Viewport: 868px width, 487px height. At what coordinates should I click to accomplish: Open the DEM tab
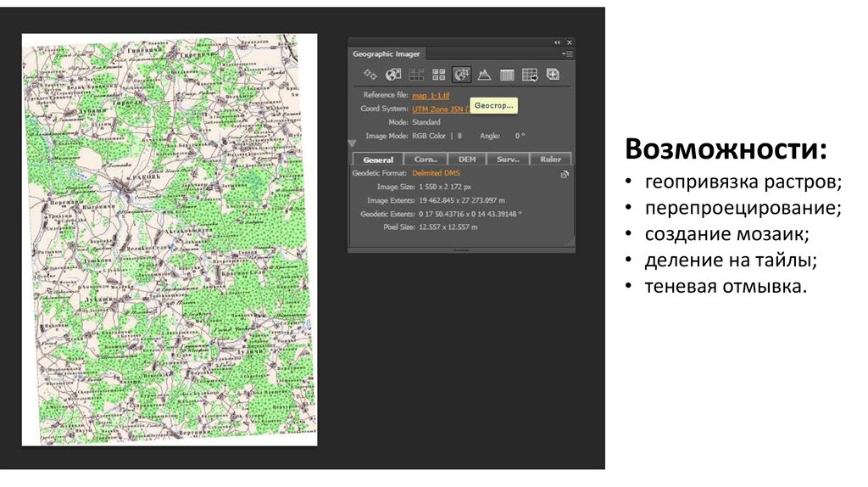[x=467, y=159]
